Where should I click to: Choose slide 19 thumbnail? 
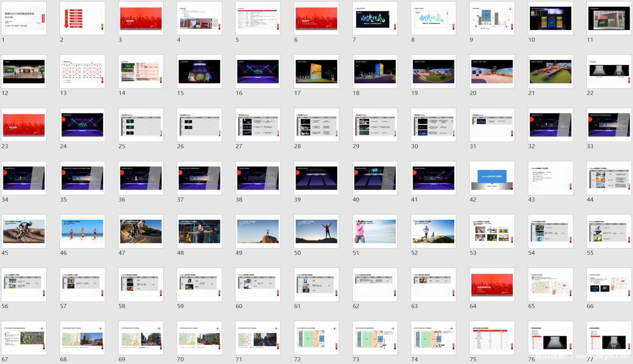coord(434,72)
